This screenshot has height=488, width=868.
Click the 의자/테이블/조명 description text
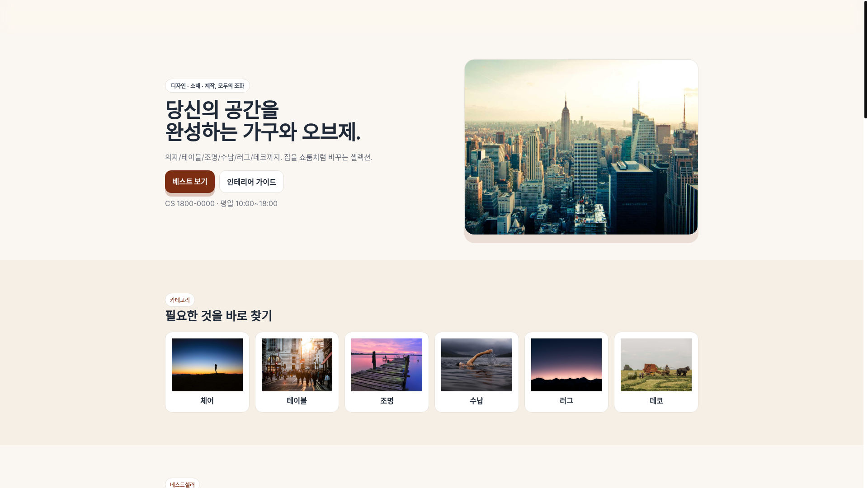269,157
